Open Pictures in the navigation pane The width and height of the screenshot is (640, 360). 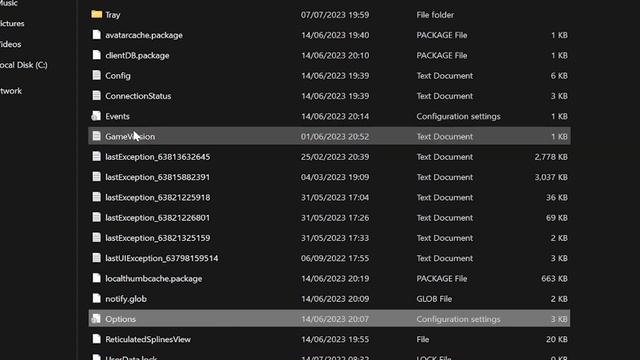pos(12,23)
